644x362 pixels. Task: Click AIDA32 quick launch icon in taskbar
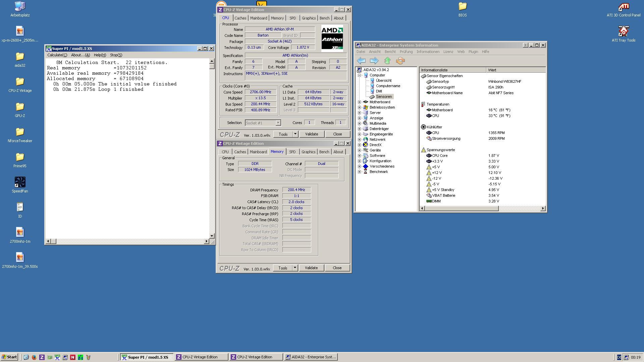(65, 357)
